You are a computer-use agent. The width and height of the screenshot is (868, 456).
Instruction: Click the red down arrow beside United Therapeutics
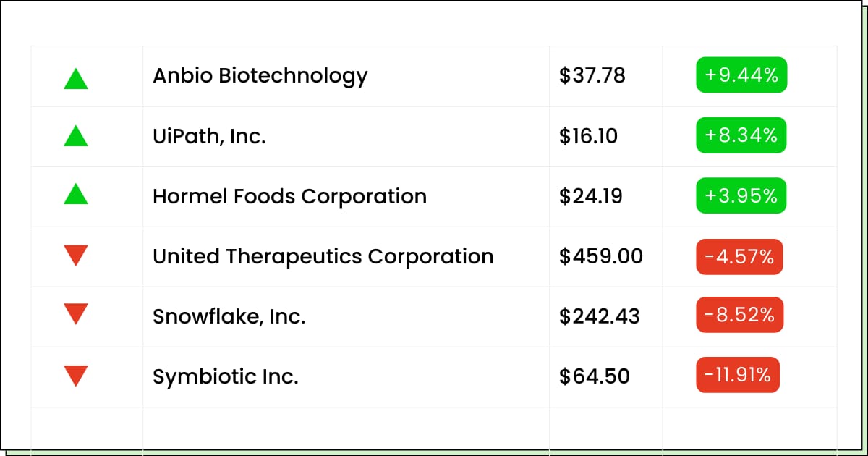click(76, 255)
